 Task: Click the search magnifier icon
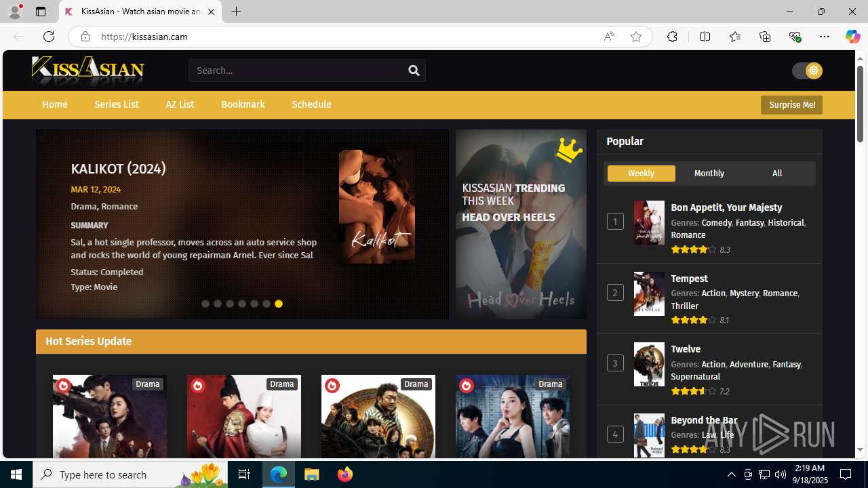[x=414, y=70]
